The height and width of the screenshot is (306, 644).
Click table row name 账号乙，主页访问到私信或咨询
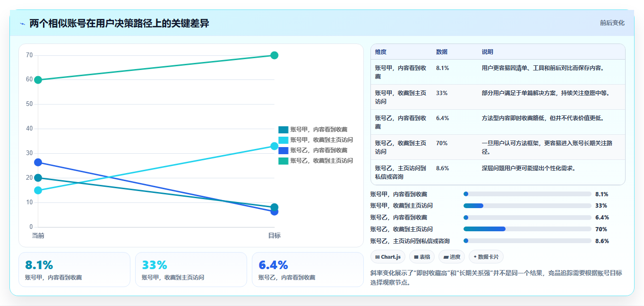(401, 172)
